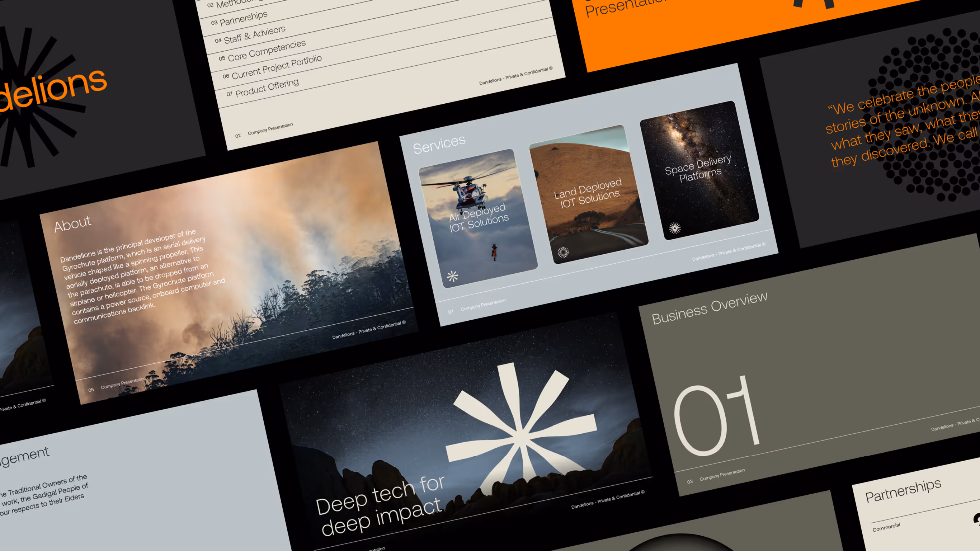Open the Land Deployed IOT Solutions card
Screen dimensions: 980x551
[588, 193]
